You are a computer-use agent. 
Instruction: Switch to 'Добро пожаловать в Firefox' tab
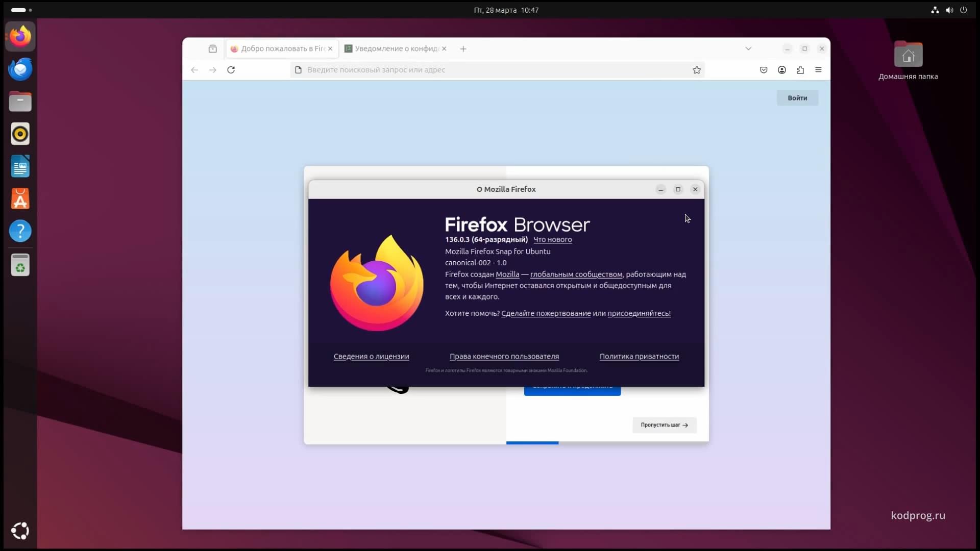click(282, 49)
